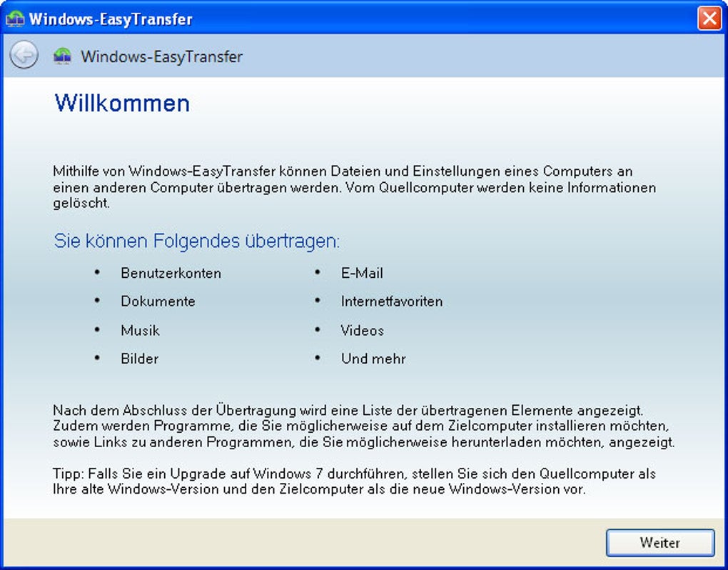
Task: Click the 'Sie können Folgendes übertragen:' heading
Action: click(x=197, y=241)
